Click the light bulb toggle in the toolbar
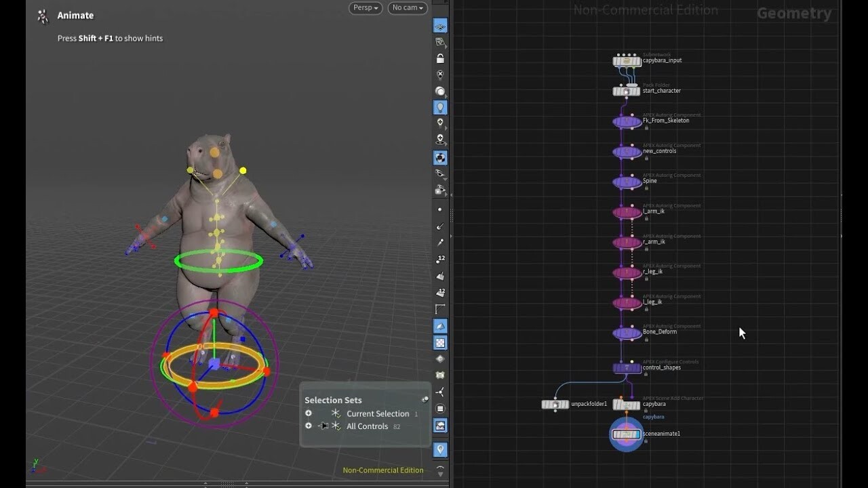Viewport: 868px width, 488px height. tap(440, 106)
